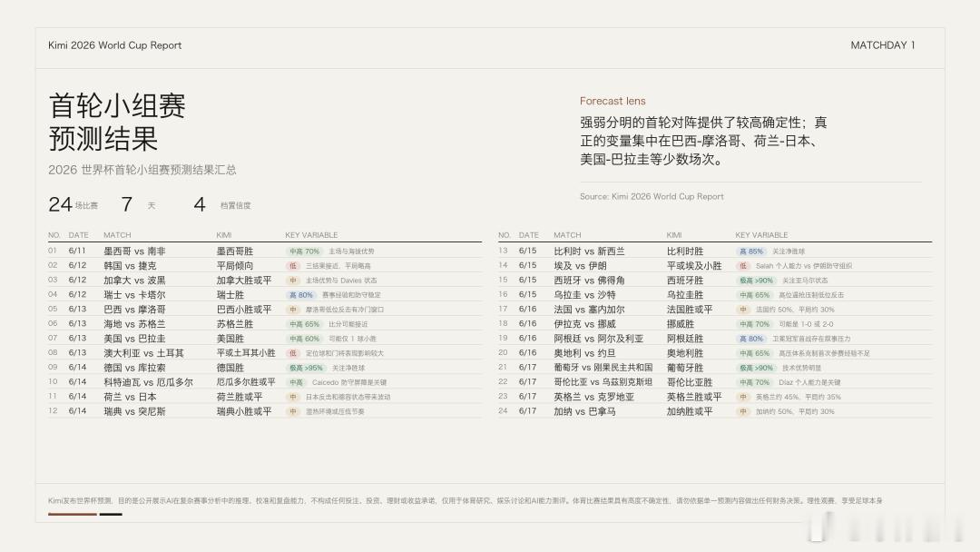Click the 24 场比赛 statistic

click(73, 204)
